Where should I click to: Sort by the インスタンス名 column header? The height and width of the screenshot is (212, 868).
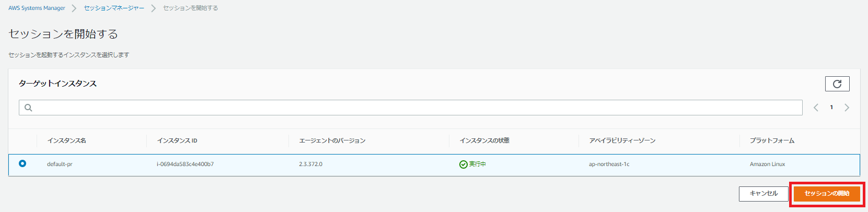click(66, 140)
